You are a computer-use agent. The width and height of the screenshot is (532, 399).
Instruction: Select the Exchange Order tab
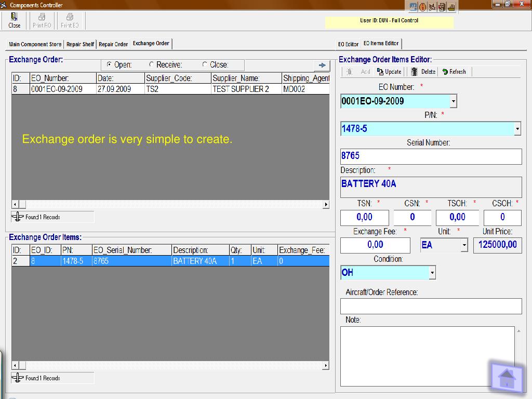[151, 44]
